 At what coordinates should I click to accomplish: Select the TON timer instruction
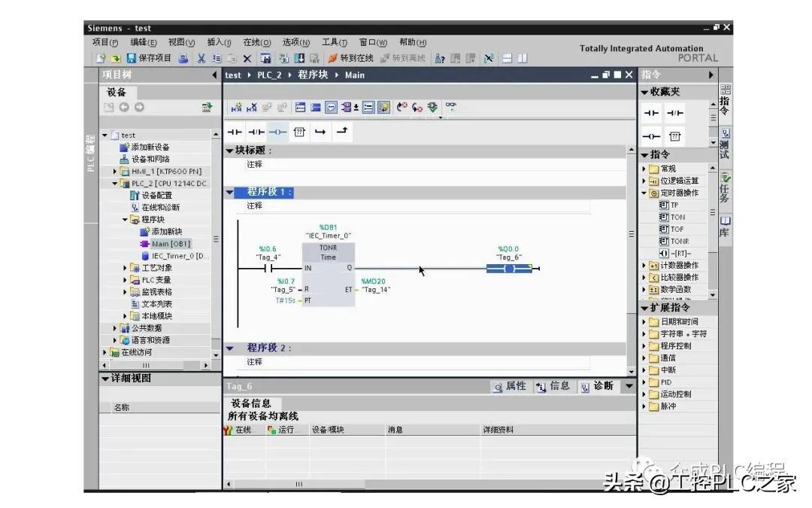pyautogui.click(x=672, y=217)
